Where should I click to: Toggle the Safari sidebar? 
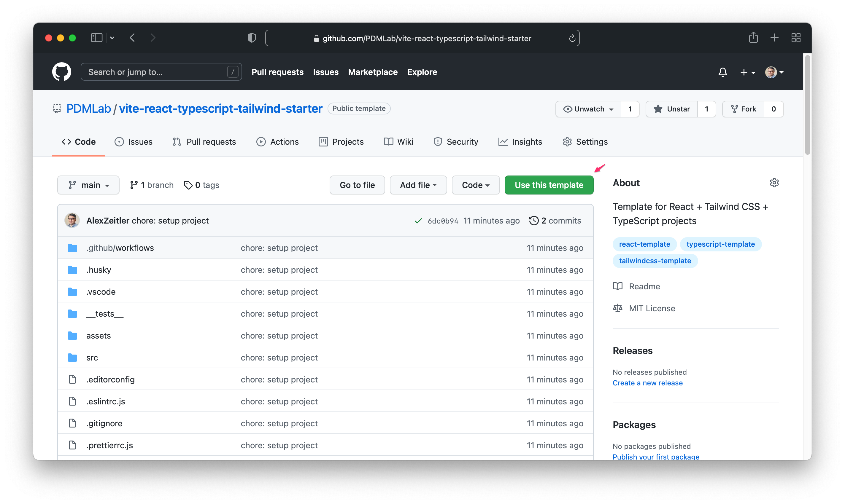(96, 37)
